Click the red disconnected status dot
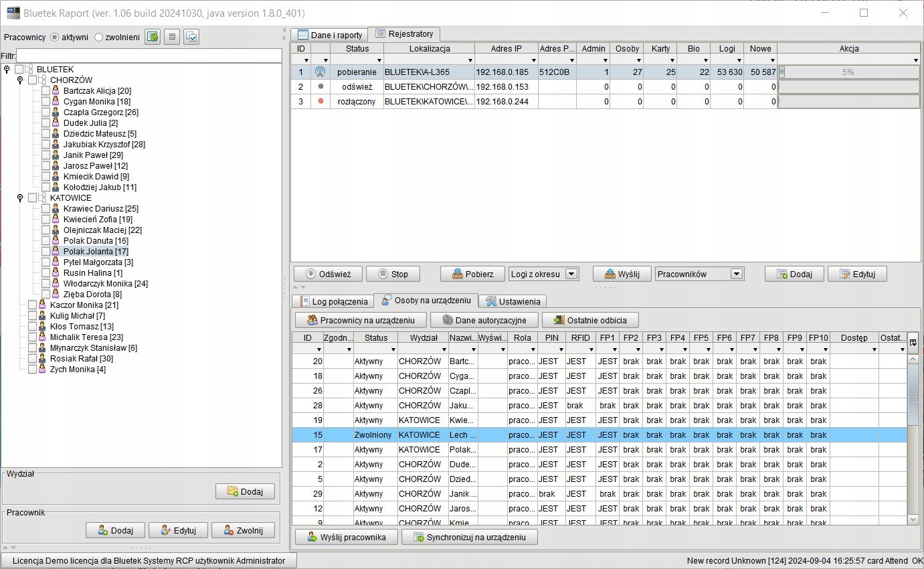 [320, 102]
